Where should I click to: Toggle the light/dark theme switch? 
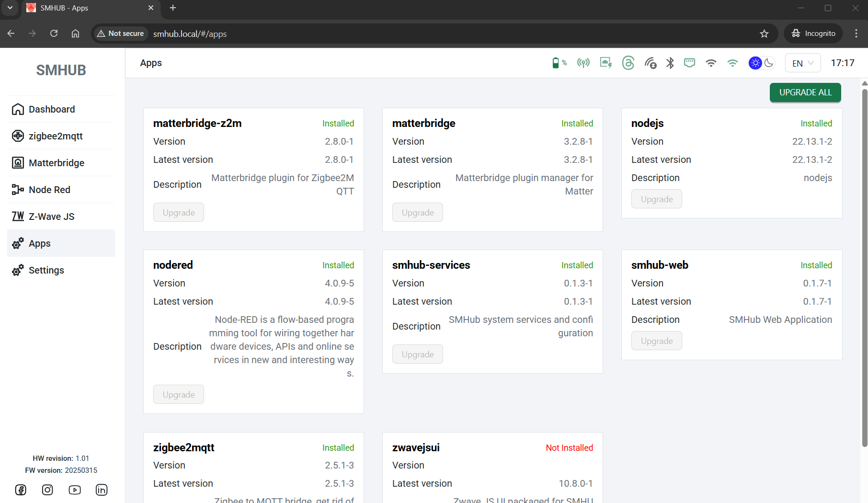pos(762,63)
